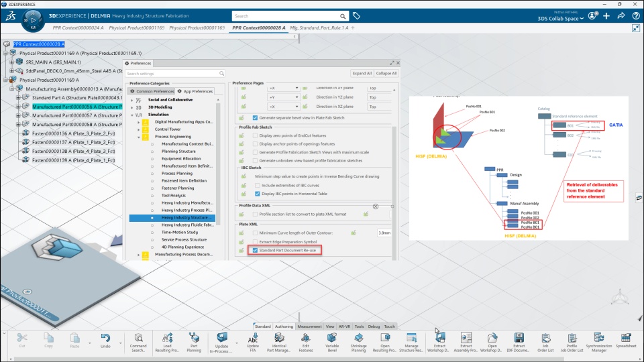
Task: Enable Display zero points of EndCut features
Action: point(255,135)
